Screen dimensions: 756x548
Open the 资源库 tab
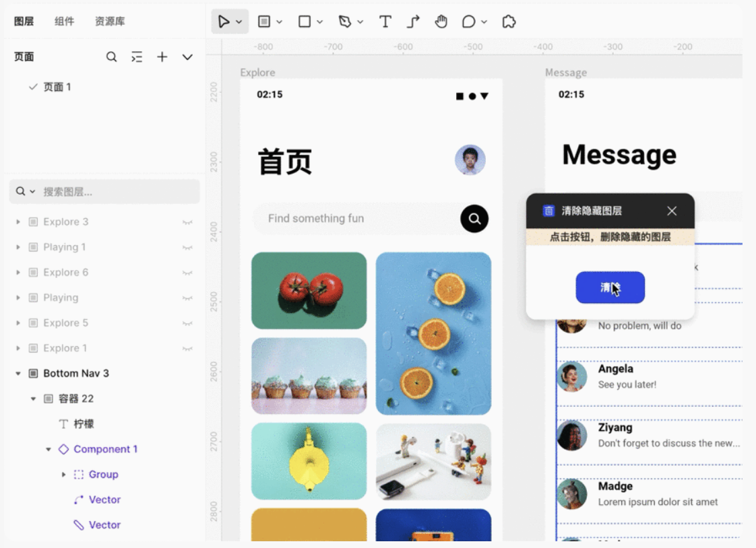[109, 22]
